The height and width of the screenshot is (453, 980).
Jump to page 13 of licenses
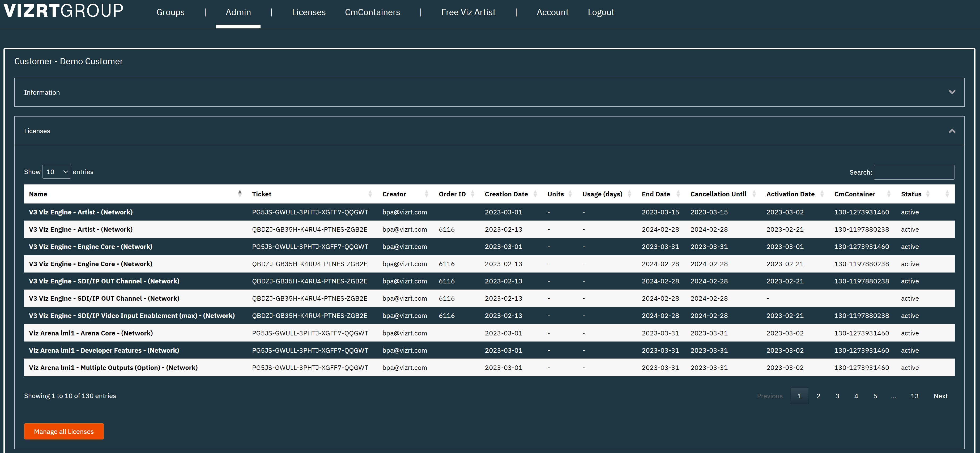[x=915, y=396]
